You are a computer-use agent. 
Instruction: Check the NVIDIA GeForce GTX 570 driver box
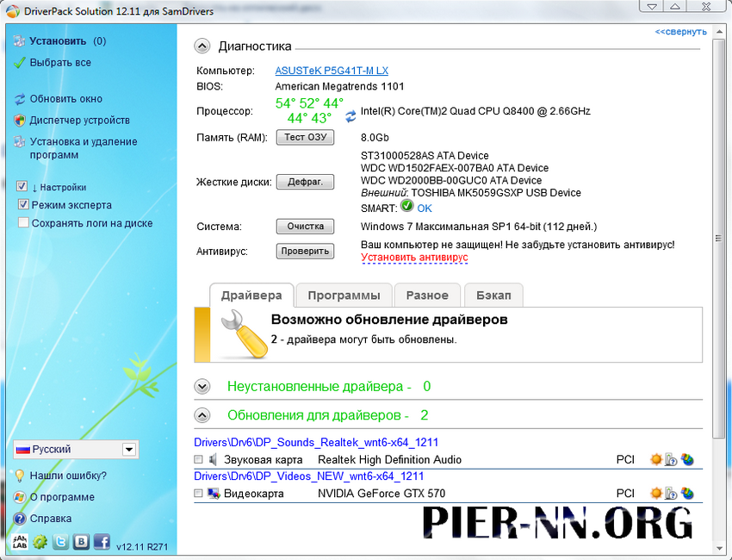point(198,493)
